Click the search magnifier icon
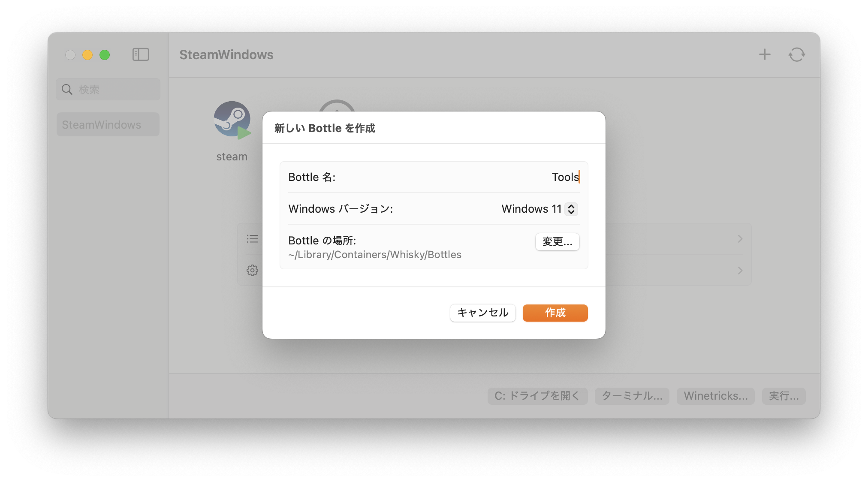Screen dimensions: 868x482 click(x=67, y=89)
